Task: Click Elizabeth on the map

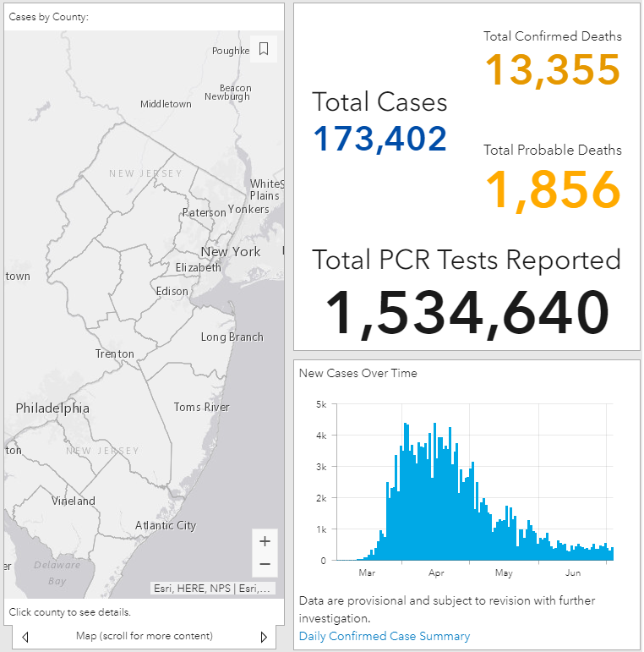Action: pos(198,267)
